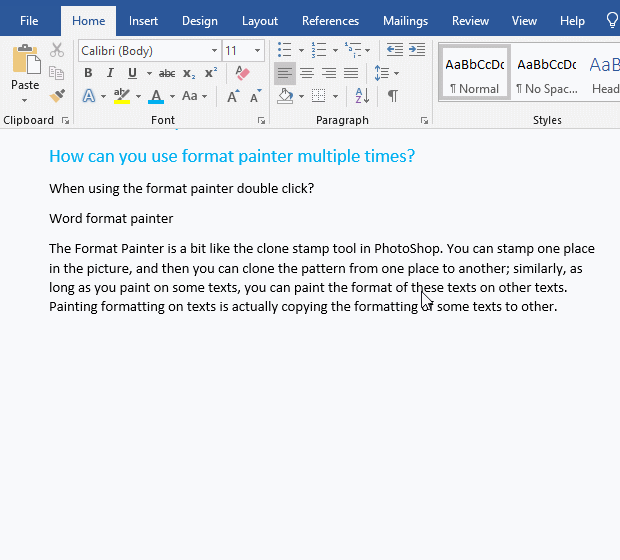Image resolution: width=620 pixels, height=560 pixels.
Task: Open the font name dropdown arrow
Action: click(214, 51)
